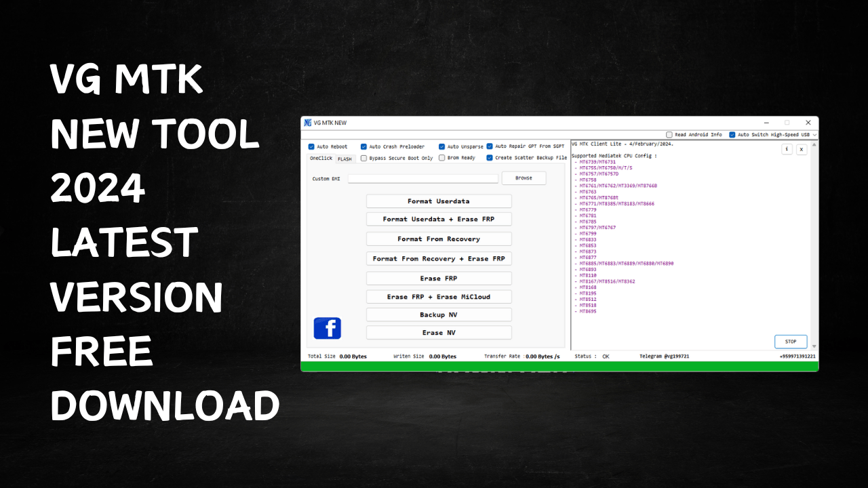Viewport: 868px width, 488px height.
Task: Enable Bypass Secure Boot Only checkbox
Action: coord(363,158)
